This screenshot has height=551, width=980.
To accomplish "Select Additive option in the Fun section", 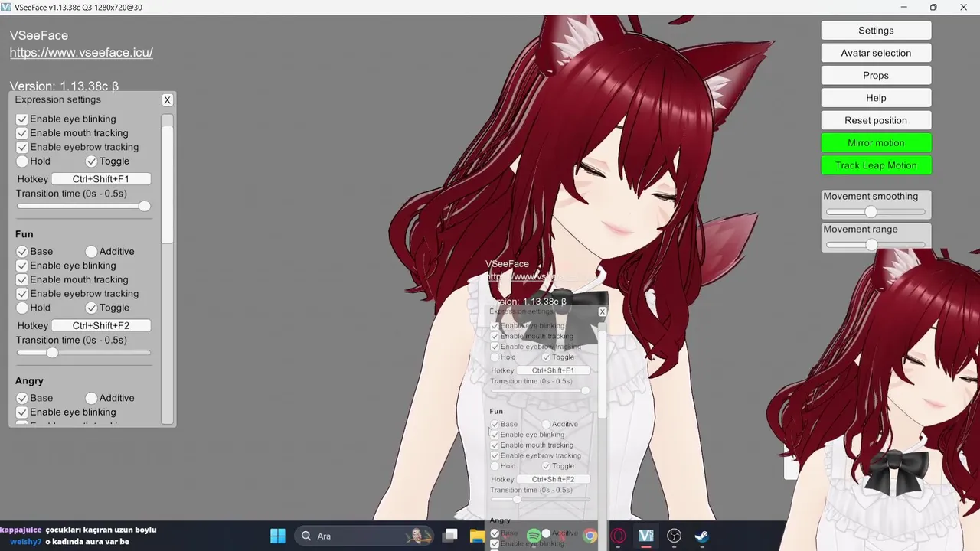I will pyautogui.click(x=91, y=252).
